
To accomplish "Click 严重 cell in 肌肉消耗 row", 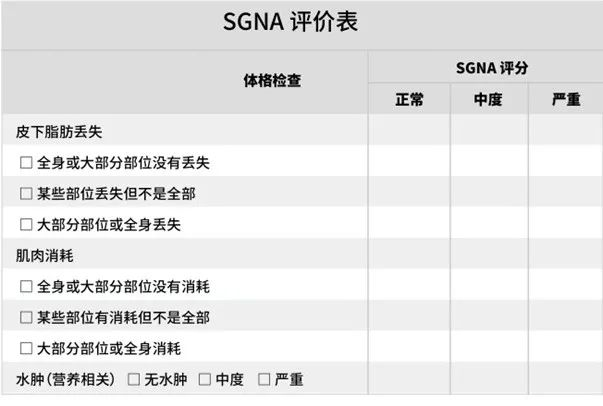I will click(x=566, y=256).
